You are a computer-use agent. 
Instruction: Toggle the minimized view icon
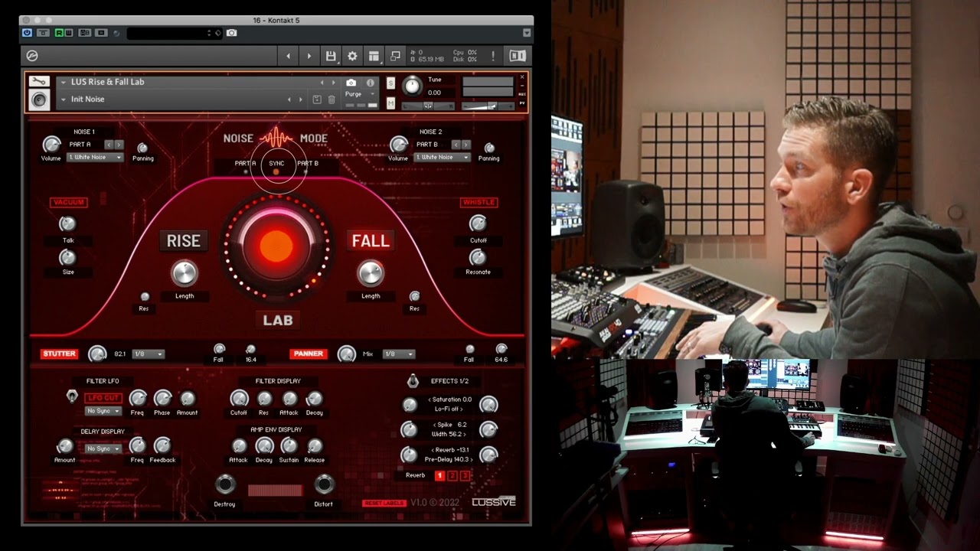click(395, 56)
